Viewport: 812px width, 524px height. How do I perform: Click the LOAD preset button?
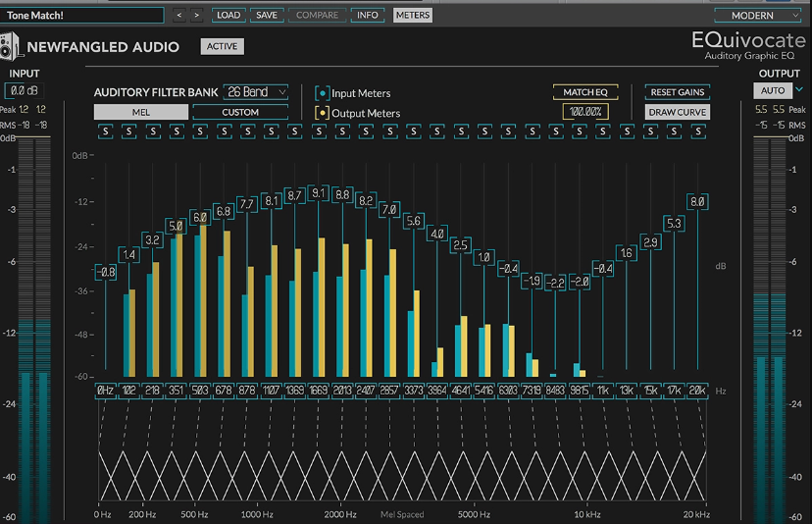tap(228, 16)
